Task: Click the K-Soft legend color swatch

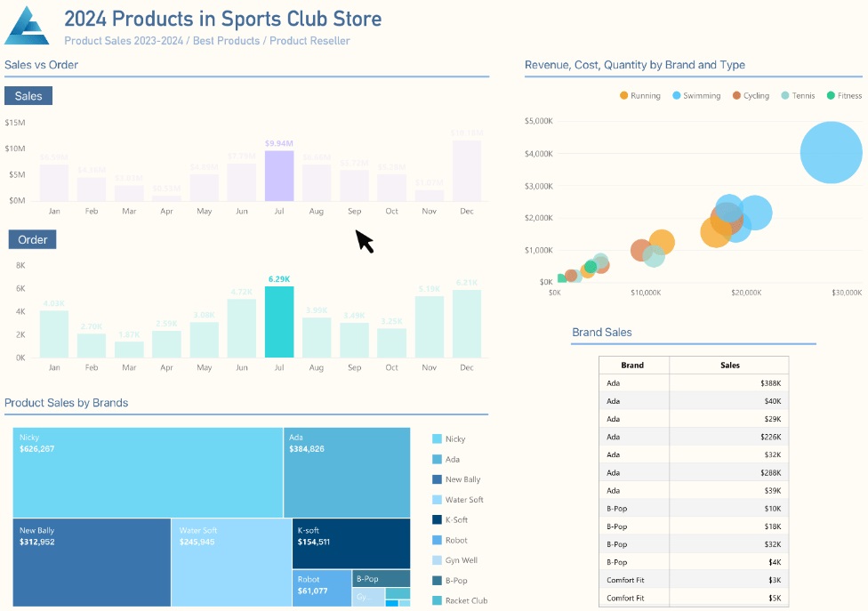Action: (438, 520)
